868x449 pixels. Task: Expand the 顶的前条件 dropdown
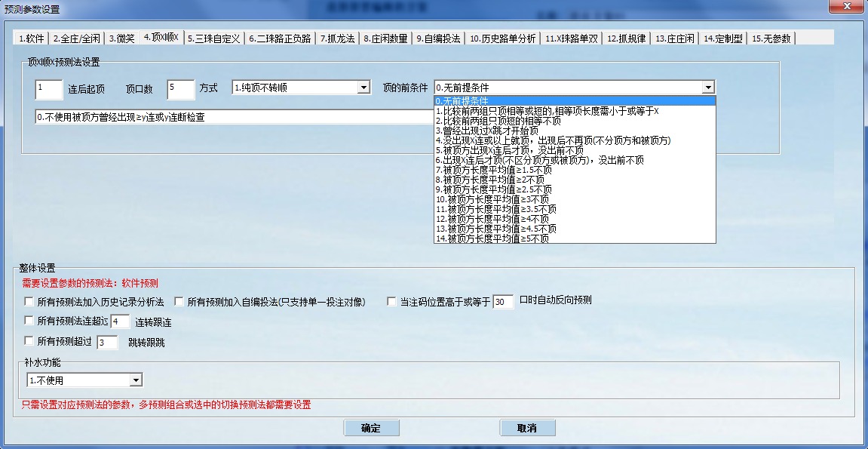(707, 87)
